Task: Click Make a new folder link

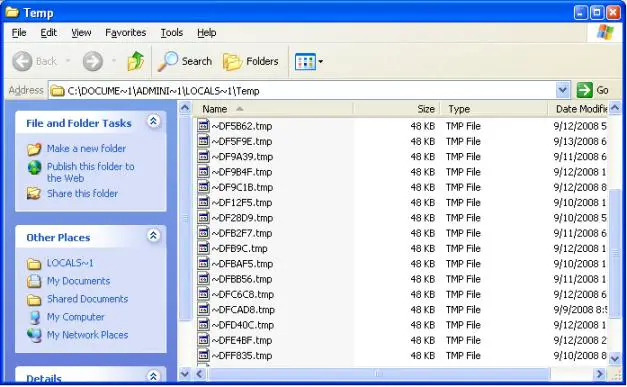Action: (x=86, y=148)
